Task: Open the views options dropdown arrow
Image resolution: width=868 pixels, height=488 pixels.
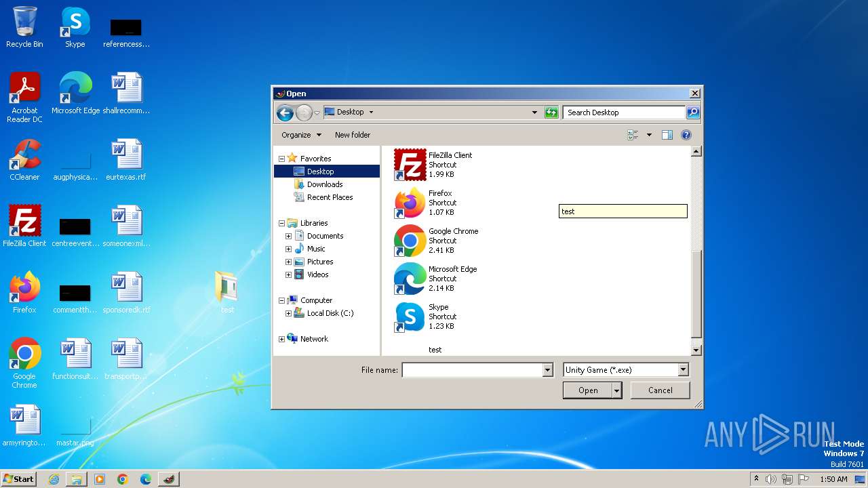Action: point(649,135)
